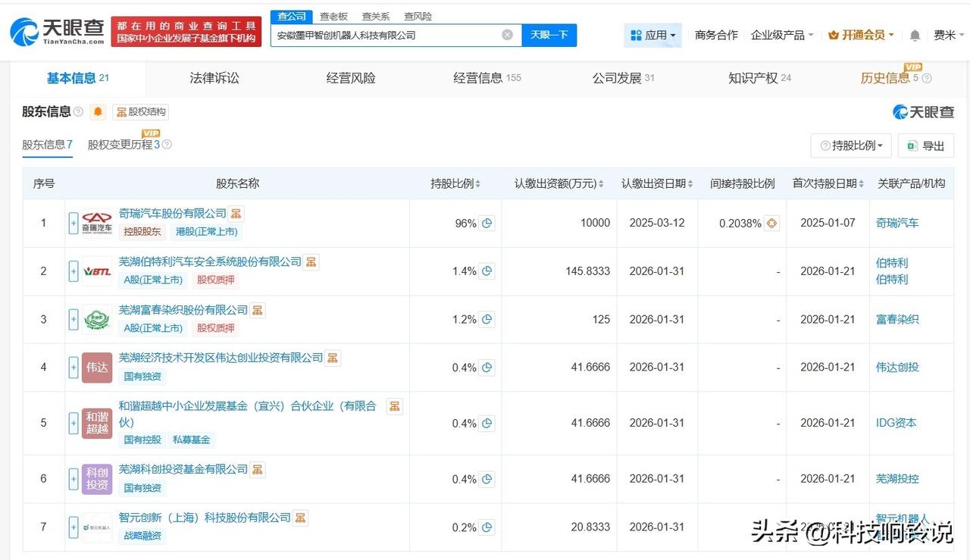Click the 伟达 shareholder logo tile
This screenshot has width=970, height=560.
tap(97, 368)
